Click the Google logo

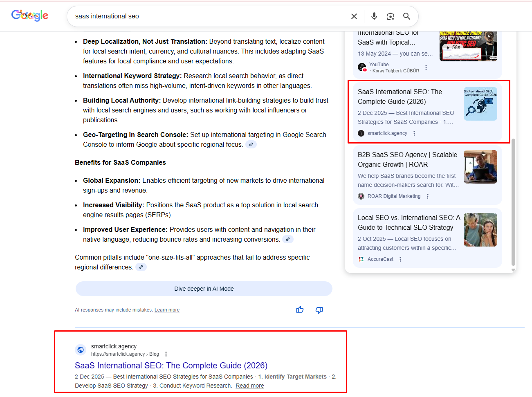coord(30,16)
